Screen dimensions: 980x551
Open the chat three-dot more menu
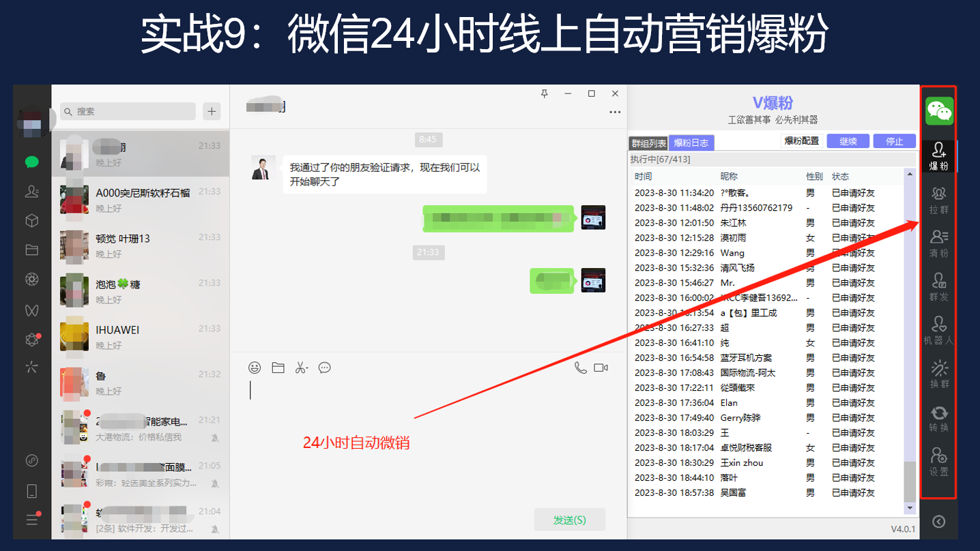pyautogui.click(x=615, y=112)
